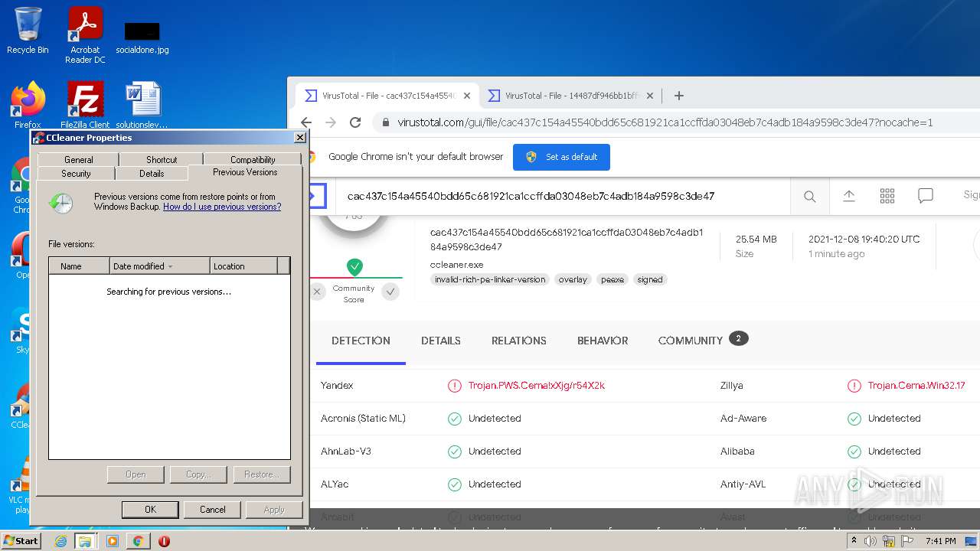Click the signed tag
The image size is (980, 551).
(x=650, y=279)
